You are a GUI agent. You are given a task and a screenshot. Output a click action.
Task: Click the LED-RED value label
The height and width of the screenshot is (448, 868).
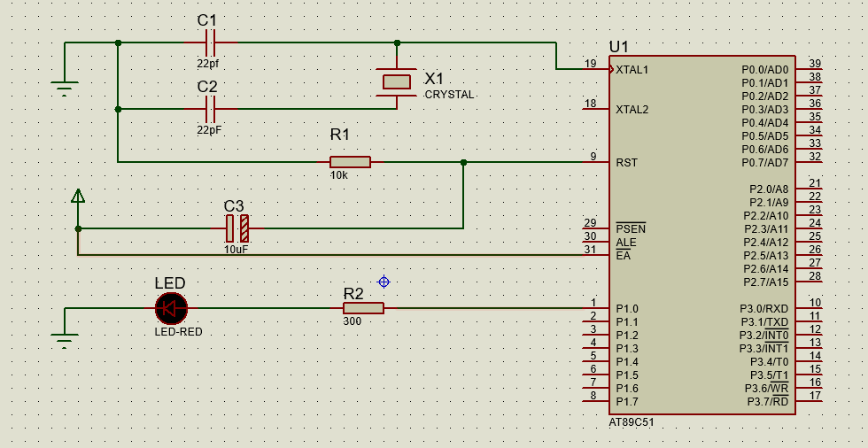(x=178, y=332)
